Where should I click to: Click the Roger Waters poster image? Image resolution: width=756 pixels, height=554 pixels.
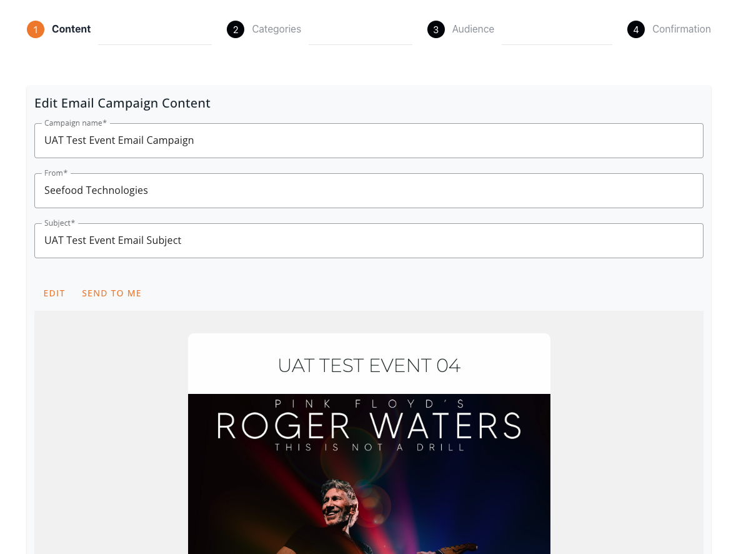coord(369,474)
